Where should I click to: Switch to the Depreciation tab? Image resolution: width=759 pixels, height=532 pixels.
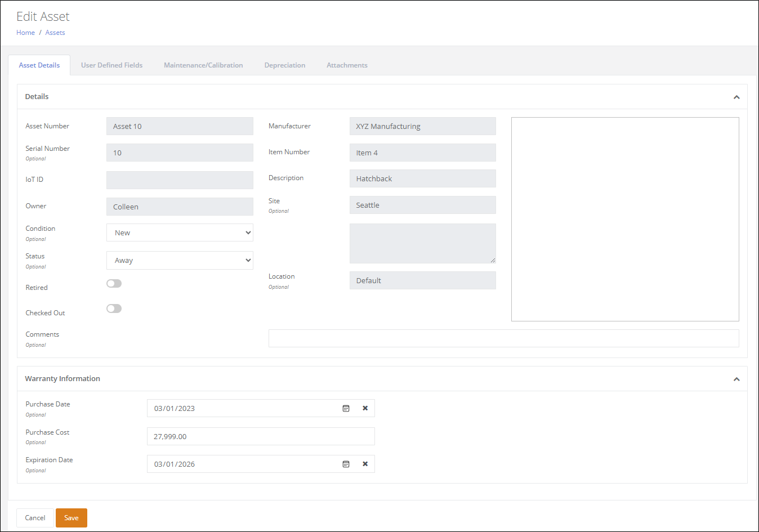285,65
